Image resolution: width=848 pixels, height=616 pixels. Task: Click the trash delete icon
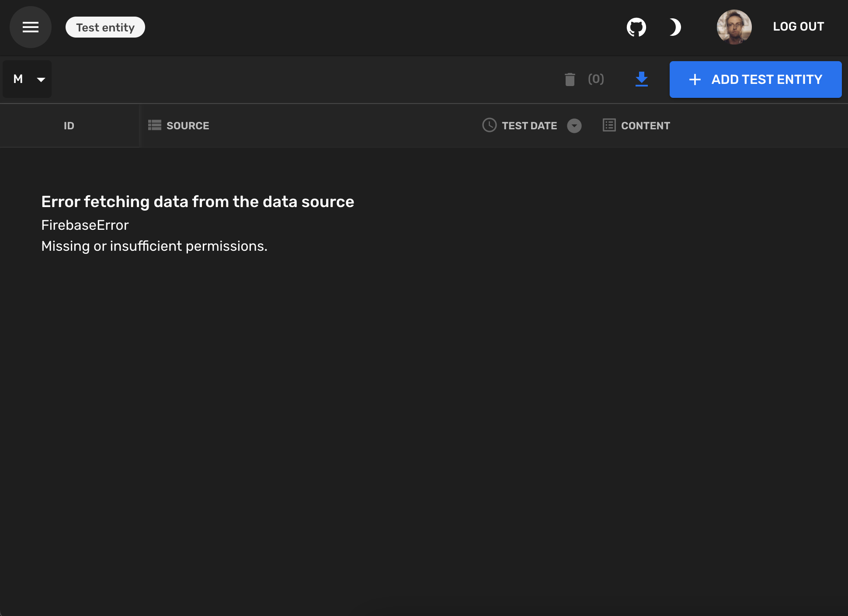[x=570, y=80]
